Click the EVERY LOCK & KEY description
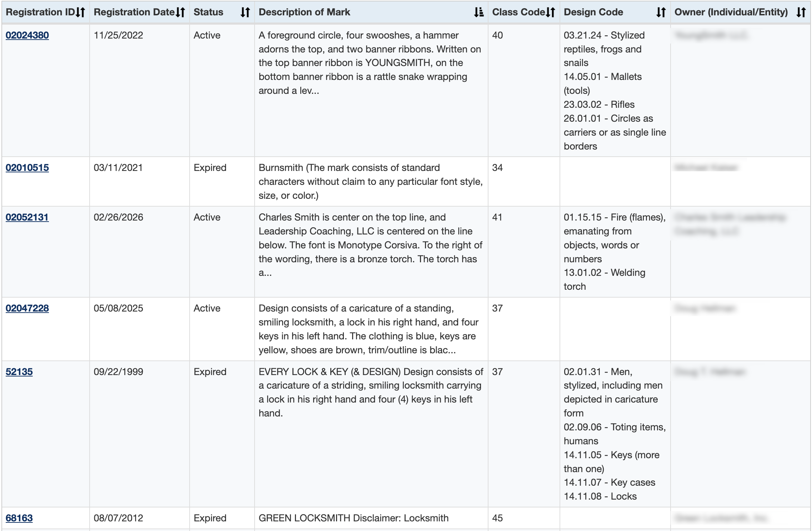 [x=371, y=393]
